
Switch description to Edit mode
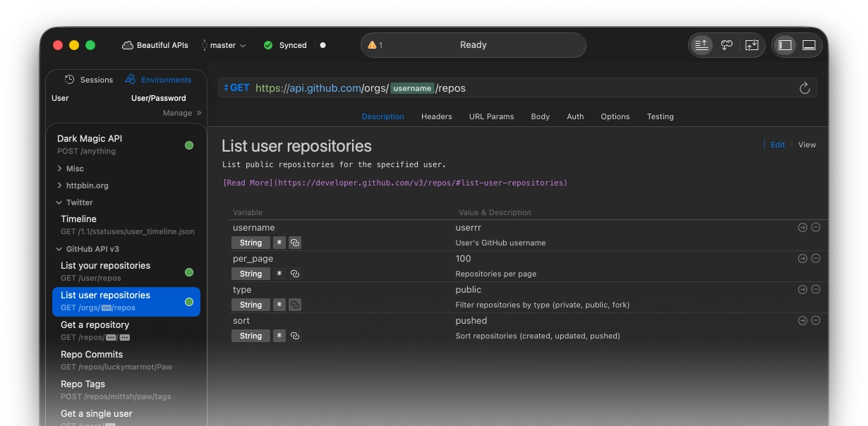click(x=778, y=145)
